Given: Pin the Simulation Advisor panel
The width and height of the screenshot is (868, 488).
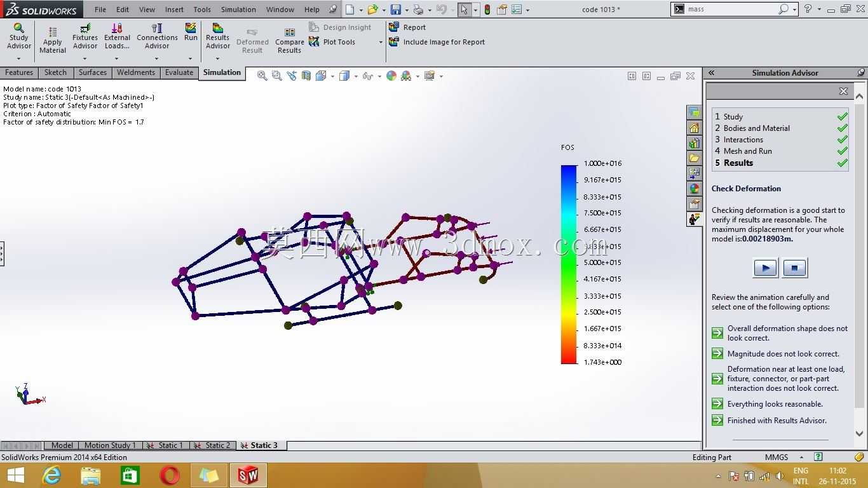Looking at the screenshot, I should (x=861, y=72).
